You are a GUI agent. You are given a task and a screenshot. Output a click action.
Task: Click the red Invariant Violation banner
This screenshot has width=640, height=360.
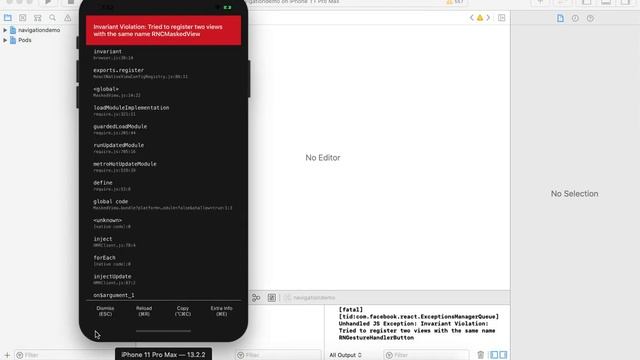(163, 31)
